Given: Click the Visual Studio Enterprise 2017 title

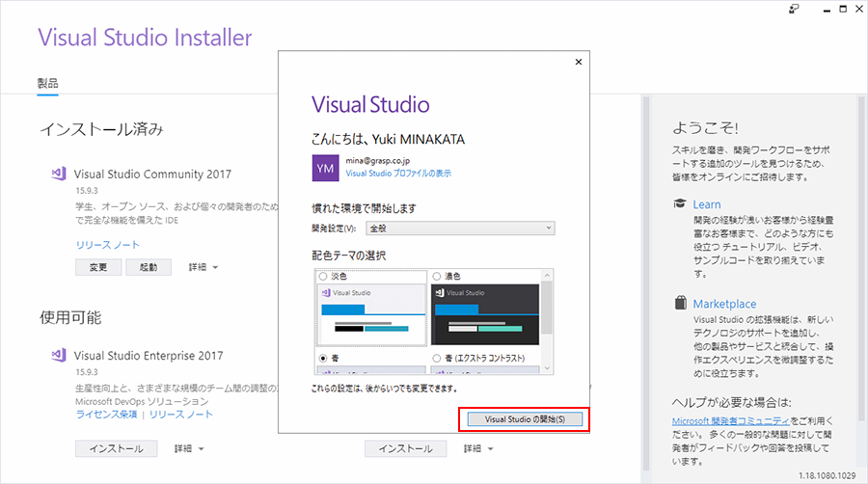Looking at the screenshot, I should tap(149, 355).
